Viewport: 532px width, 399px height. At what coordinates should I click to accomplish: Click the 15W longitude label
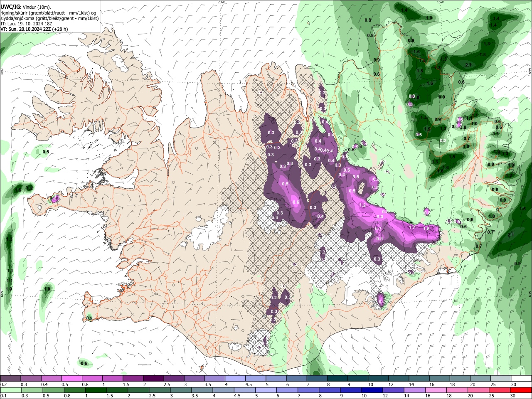pyautogui.click(x=440, y=2)
